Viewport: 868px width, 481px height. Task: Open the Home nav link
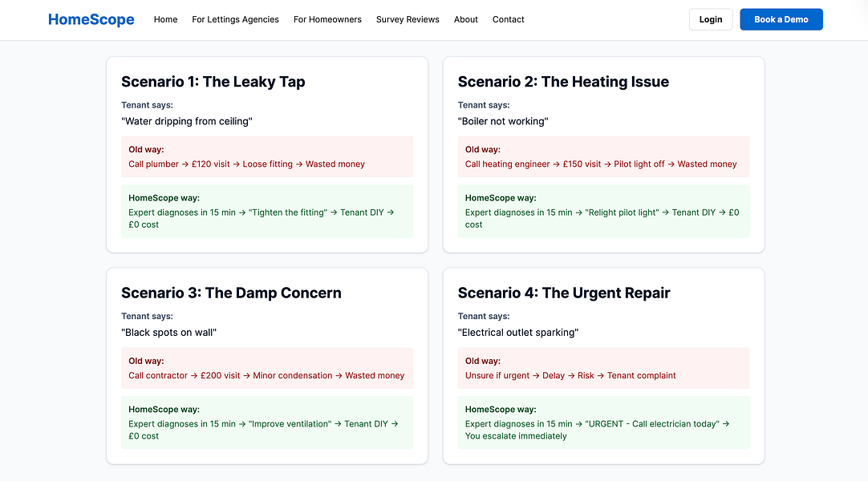click(165, 19)
